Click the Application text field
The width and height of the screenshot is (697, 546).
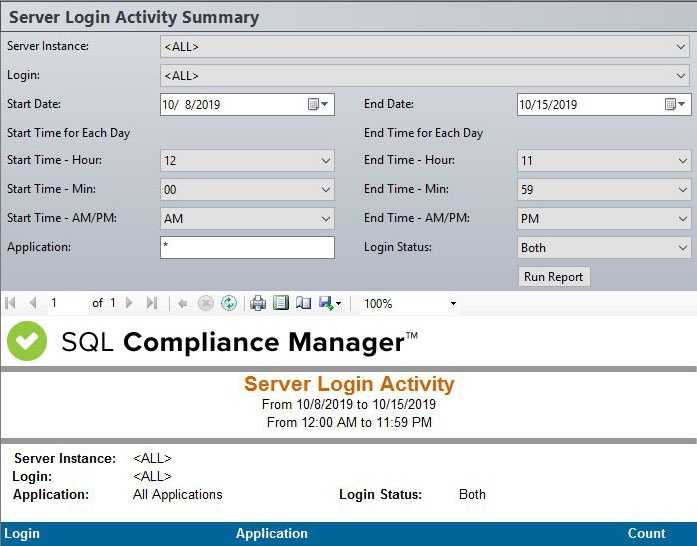pos(246,247)
